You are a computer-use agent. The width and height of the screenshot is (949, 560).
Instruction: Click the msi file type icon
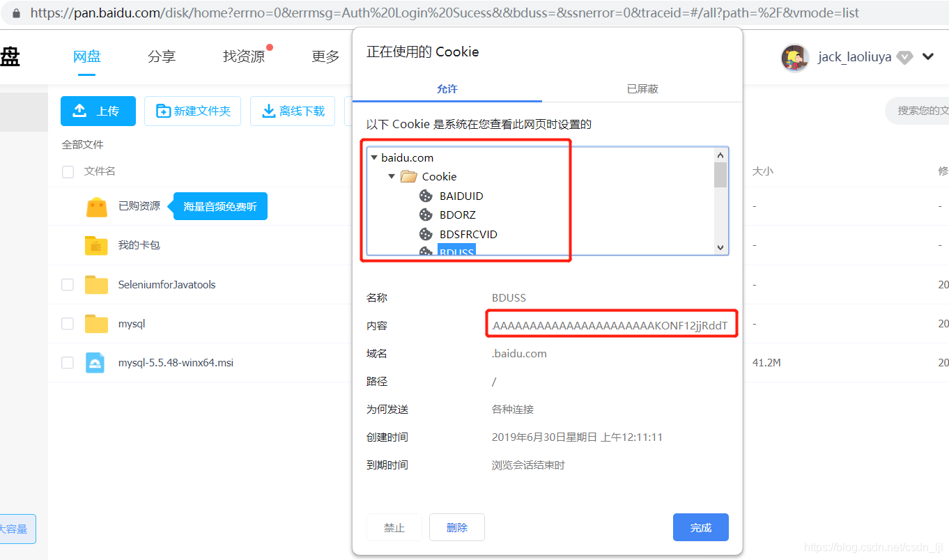pos(95,363)
